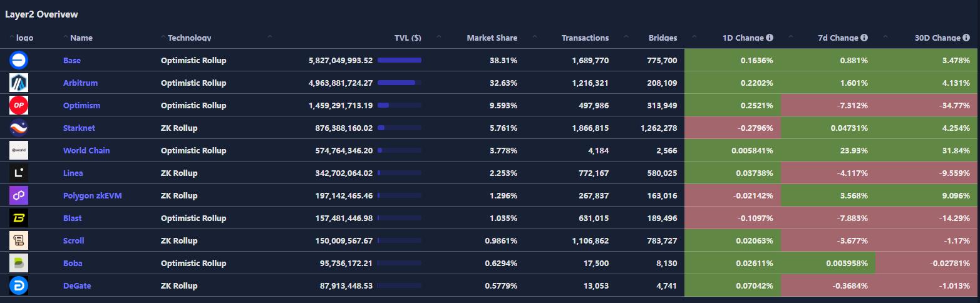Click the Starknet logo icon
This screenshot has height=303, width=980.
pos(19,128)
